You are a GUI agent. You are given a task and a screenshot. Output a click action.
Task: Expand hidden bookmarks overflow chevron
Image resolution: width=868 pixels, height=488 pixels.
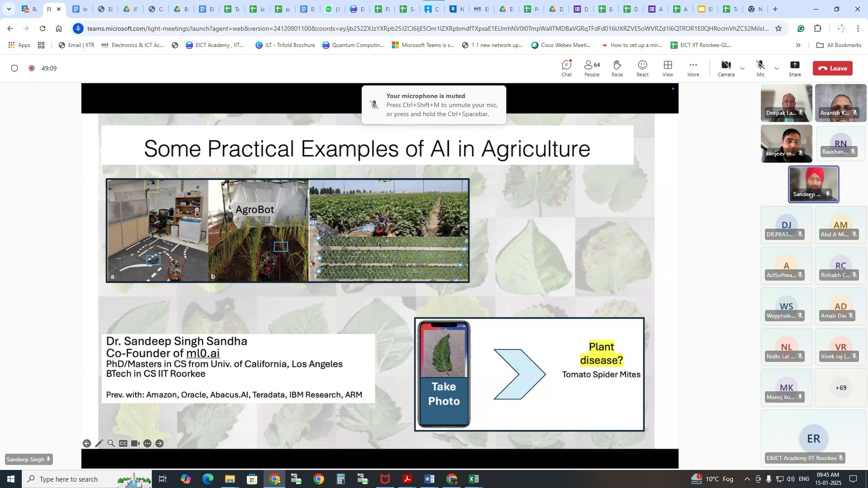tap(798, 45)
